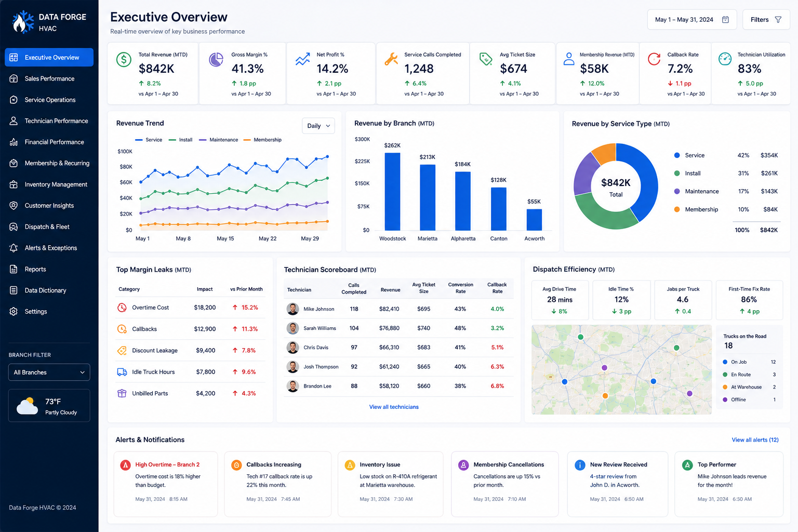Click the Gross Margin pie icon

pos(216,60)
